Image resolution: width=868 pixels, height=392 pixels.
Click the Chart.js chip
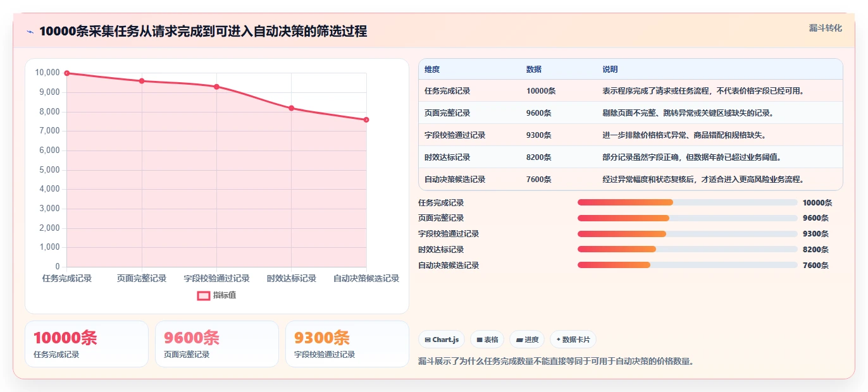tap(442, 340)
